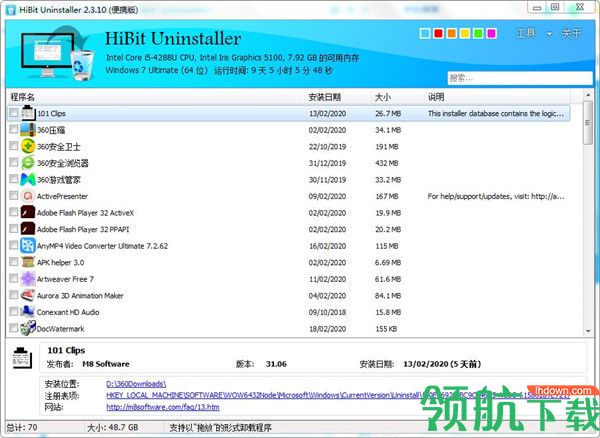
Task: Click the Artweaver Free 7 icon
Action: coord(28,278)
